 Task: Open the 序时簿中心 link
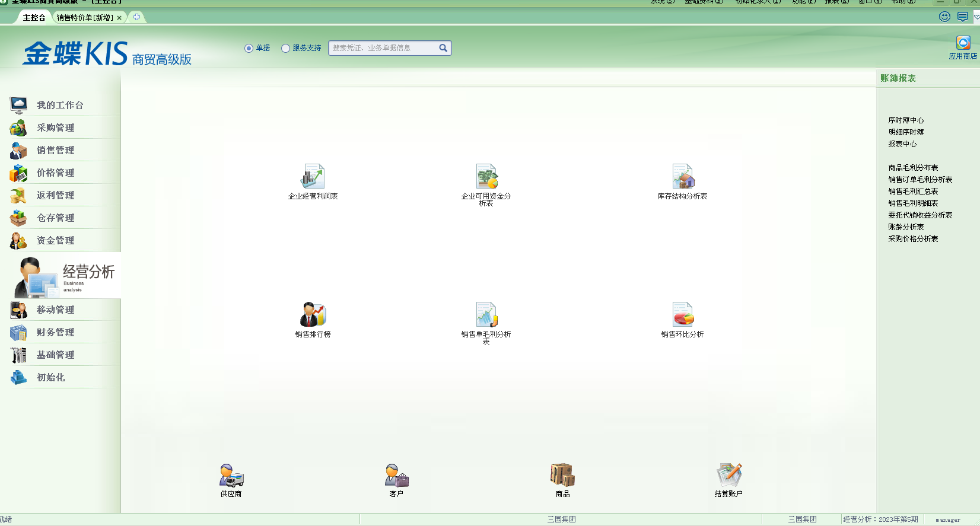pyautogui.click(x=906, y=120)
